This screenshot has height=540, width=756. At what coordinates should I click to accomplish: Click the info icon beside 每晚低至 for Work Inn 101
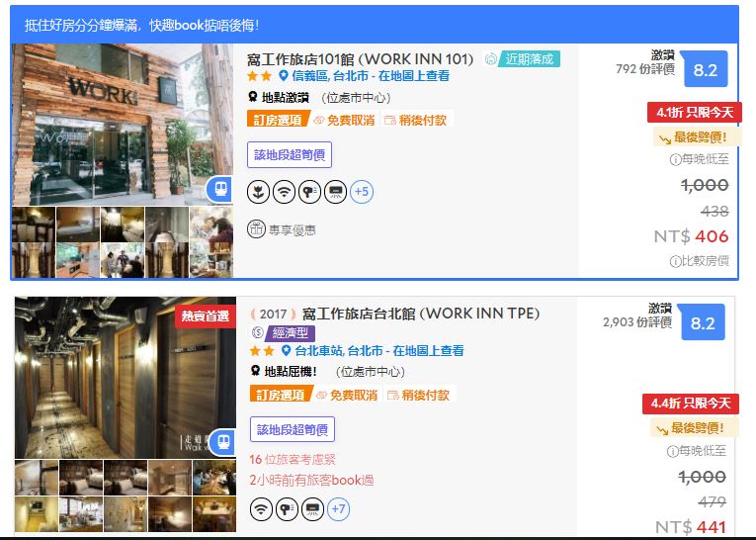pos(676,159)
